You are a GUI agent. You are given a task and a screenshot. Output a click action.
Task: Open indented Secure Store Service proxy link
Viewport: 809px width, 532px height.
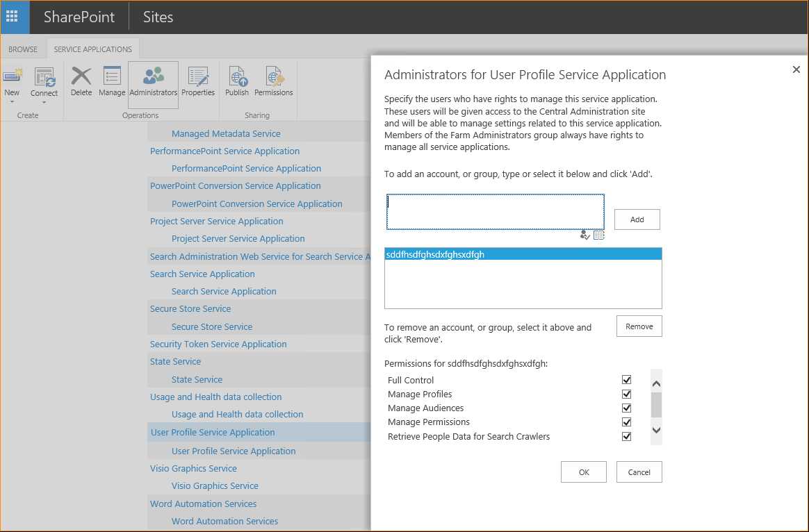212,327
